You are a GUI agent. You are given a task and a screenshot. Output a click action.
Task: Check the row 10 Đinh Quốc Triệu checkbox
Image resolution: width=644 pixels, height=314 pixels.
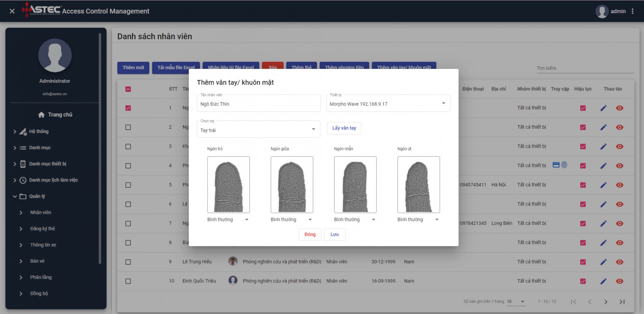pos(128,281)
